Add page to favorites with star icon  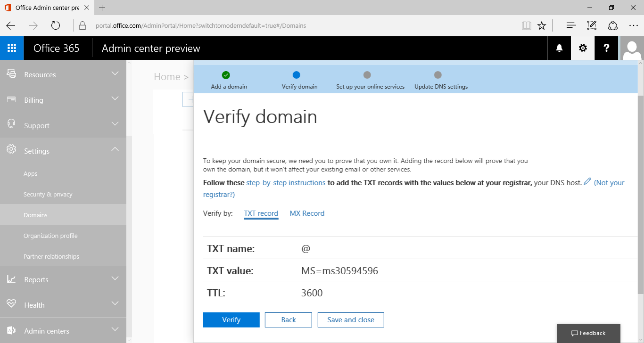point(542,25)
